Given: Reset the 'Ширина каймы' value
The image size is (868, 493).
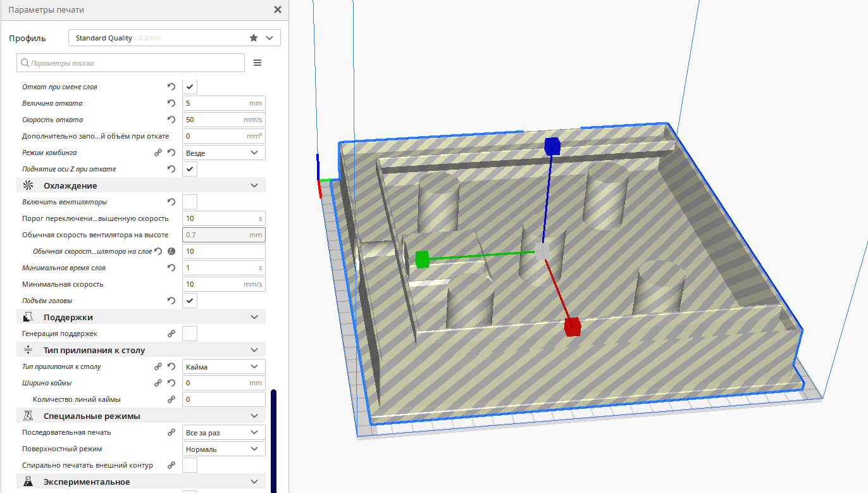Looking at the screenshot, I should click(171, 383).
